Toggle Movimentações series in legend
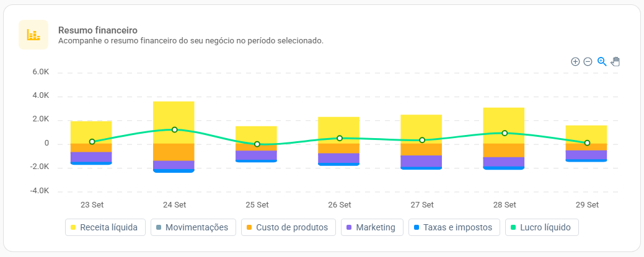The width and height of the screenshot is (644, 257). [193, 227]
